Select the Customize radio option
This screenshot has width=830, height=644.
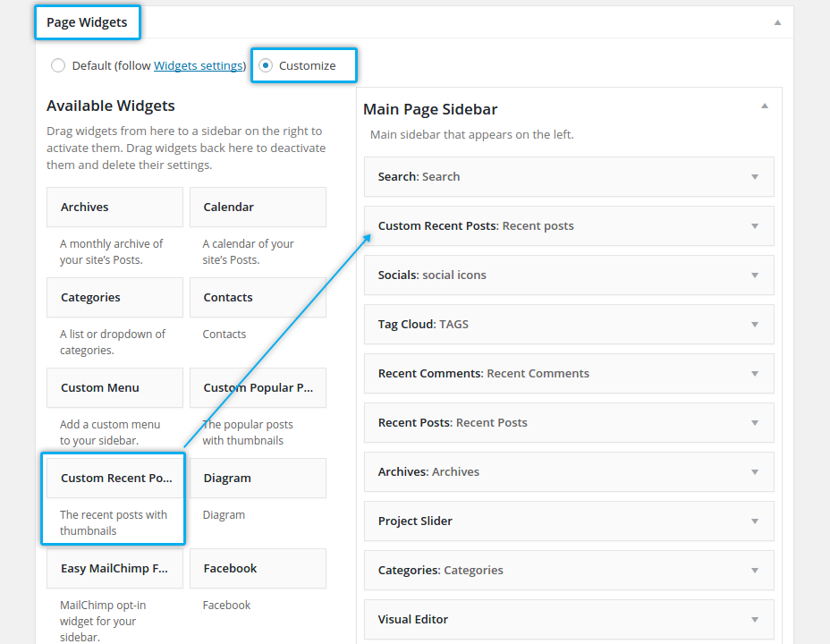[266, 65]
